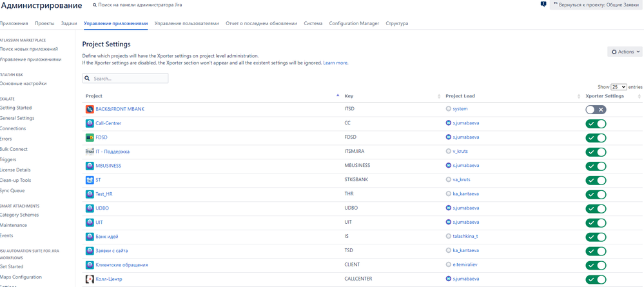Viewport: 644px width, 287px height.
Task: Open Exalate General Settings in sidebar
Action: 17,118
